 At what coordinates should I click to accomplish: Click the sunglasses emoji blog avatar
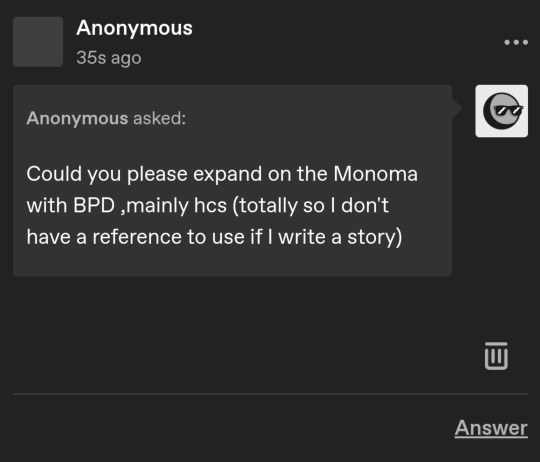[501, 111]
